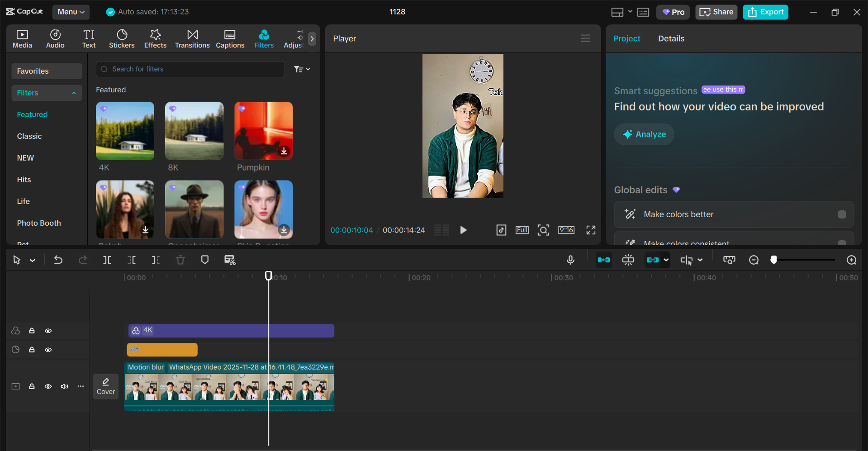Start voiceover recording with the microphone icon
The width and height of the screenshot is (868, 451).
pyautogui.click(x=570, y=260)
